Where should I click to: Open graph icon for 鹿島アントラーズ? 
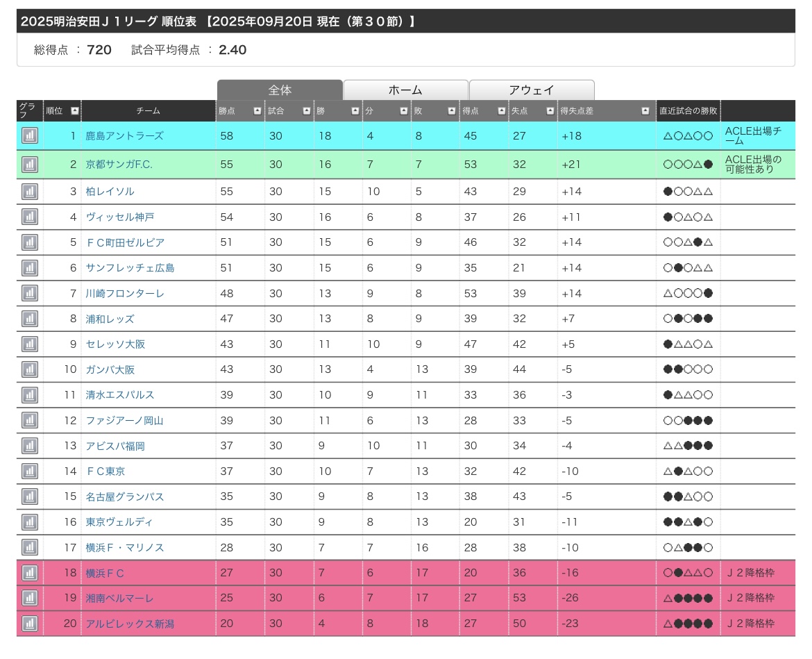30,135
